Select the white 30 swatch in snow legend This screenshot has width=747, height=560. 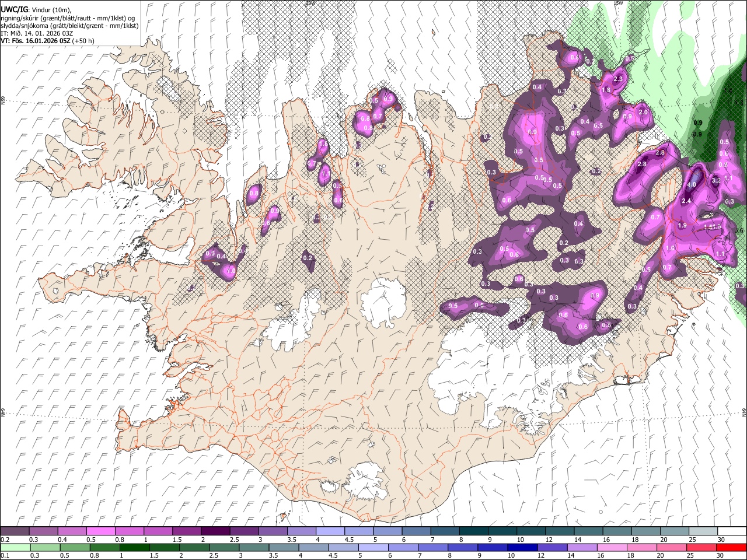(732, 531)
